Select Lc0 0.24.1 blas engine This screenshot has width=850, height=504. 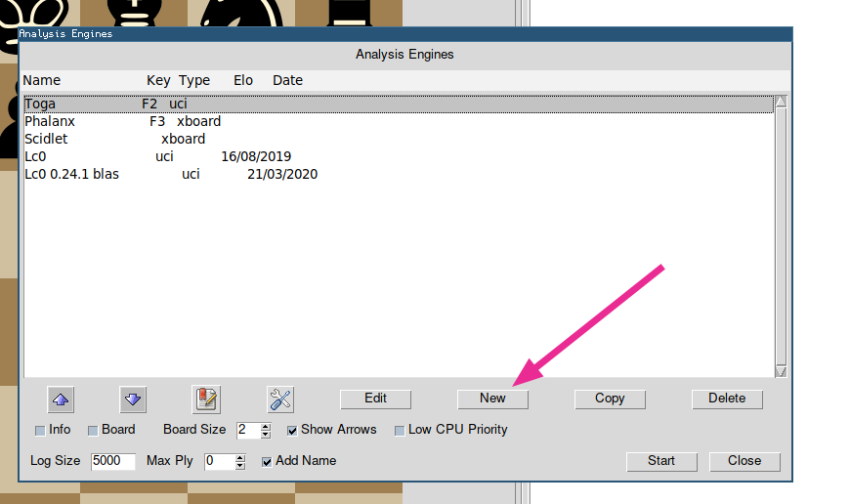click(x=71, y=175)
